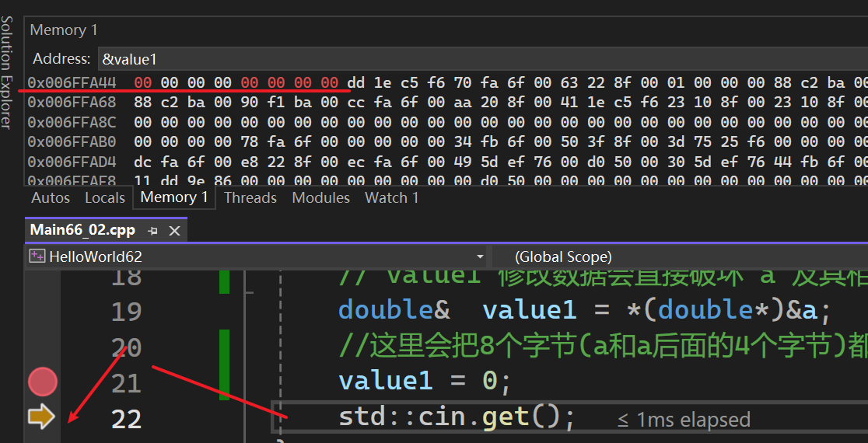Close the Main66_02.cpp tab
Screen dimensions: 868x443
coord(174,231)
